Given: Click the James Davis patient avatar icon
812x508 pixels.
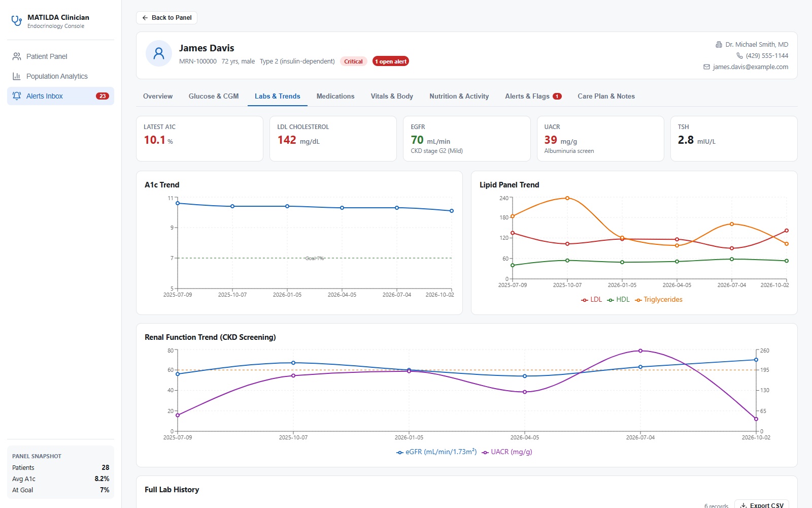Looking at the screenshot, I should [x=159, y=53].
